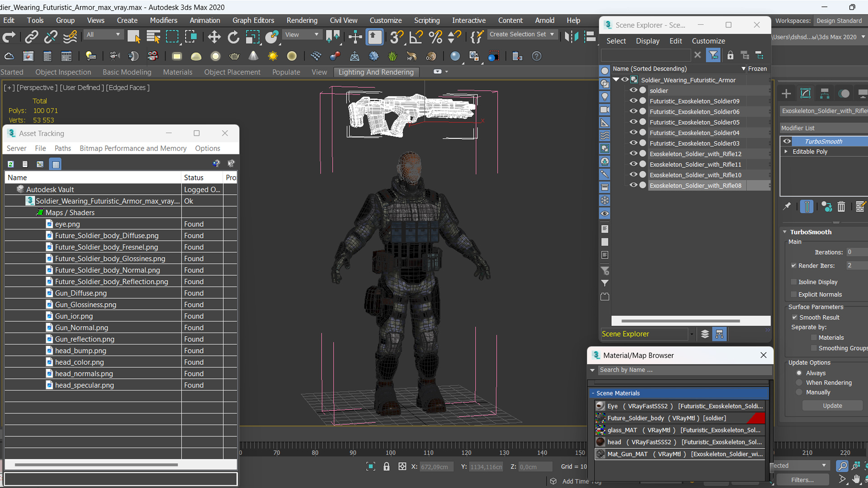
Task: Click the Mirror tool icon
Action: pyautogui.click(x=571, y=37)
